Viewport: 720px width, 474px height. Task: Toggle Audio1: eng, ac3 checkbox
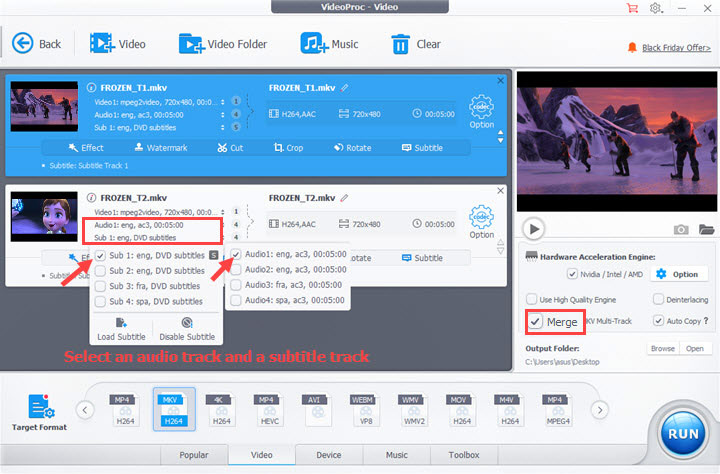(236, 254)
